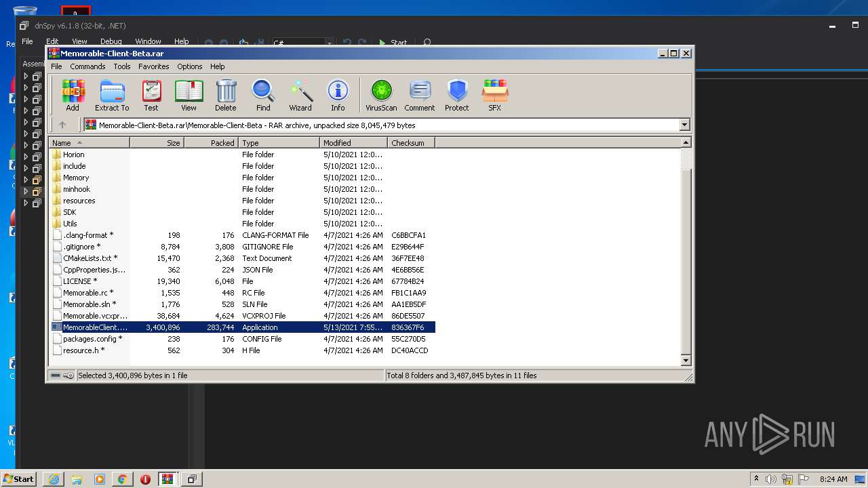Open WinRAR File menu
This screenshot has height=488, width=868.
56,66
